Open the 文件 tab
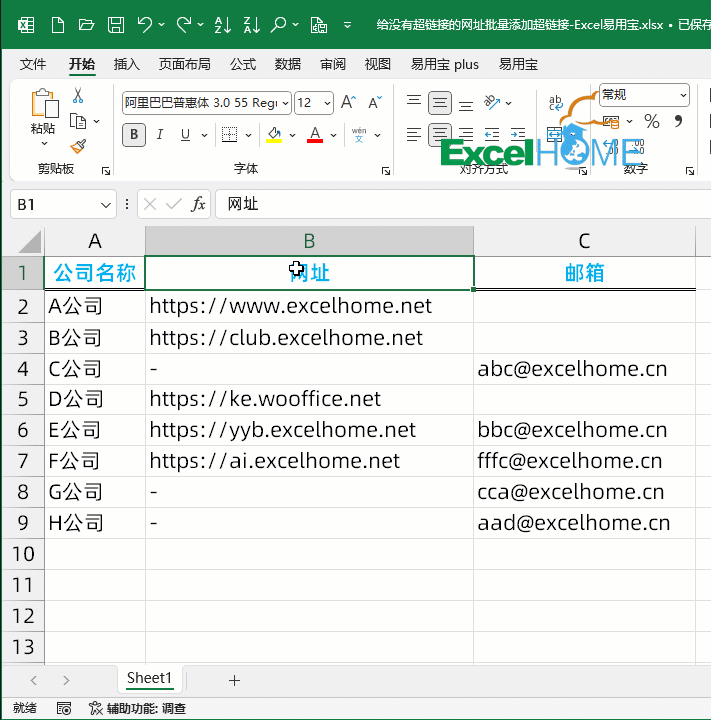 [33, 64]
